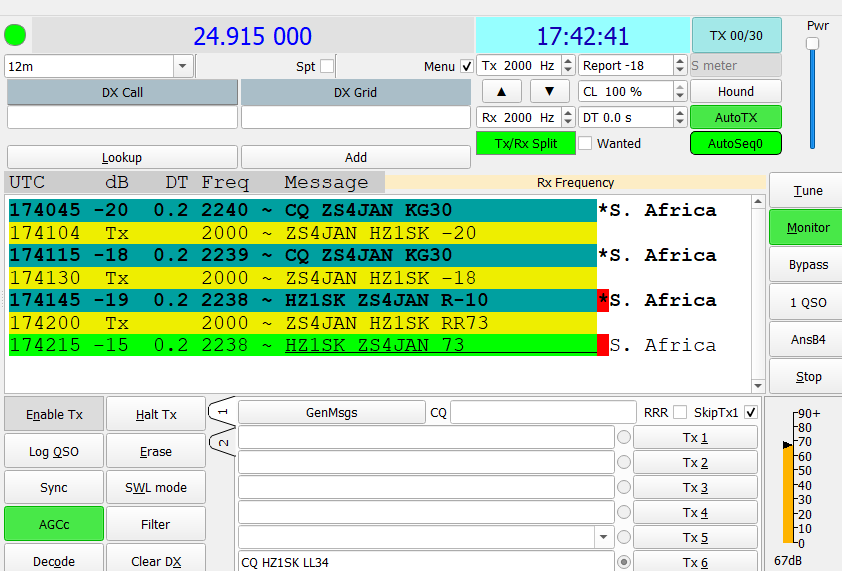Toggle the Spt checkbox
The width and height of the screenshot is (842, 571).
point(327,66)
